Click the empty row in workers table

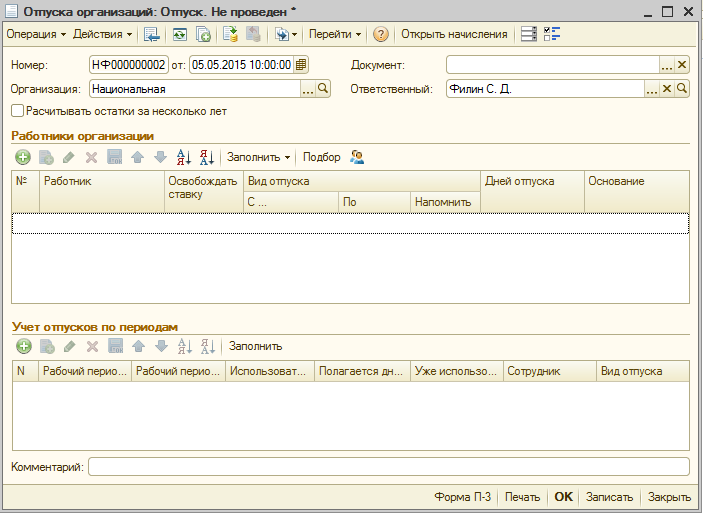[x=350, y=223]
